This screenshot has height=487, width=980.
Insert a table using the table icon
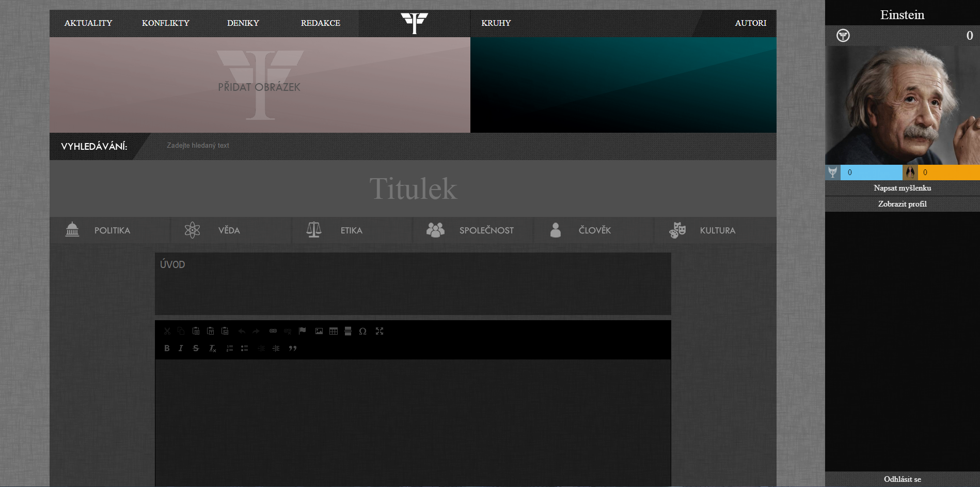(334, 331)
